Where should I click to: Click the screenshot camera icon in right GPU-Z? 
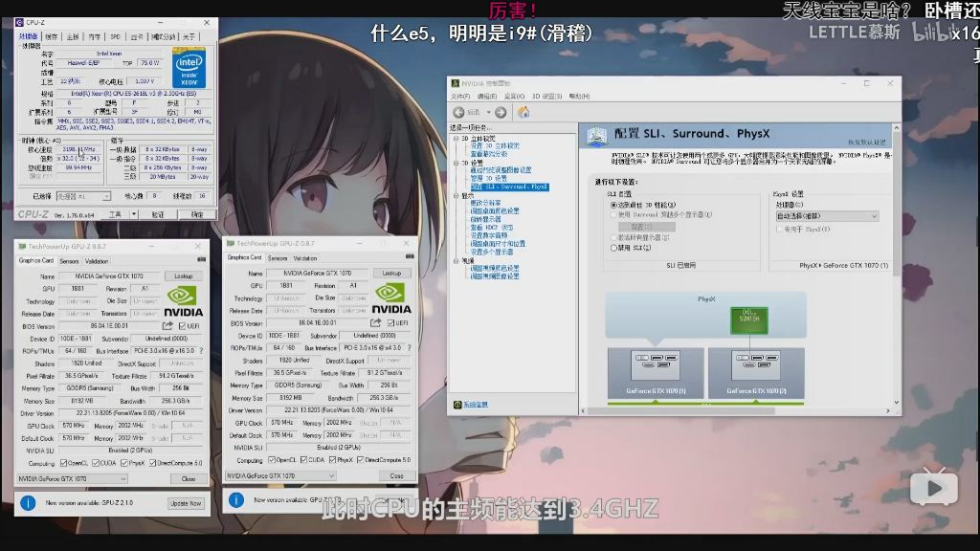pyautogui.click(x=410, y=256)
